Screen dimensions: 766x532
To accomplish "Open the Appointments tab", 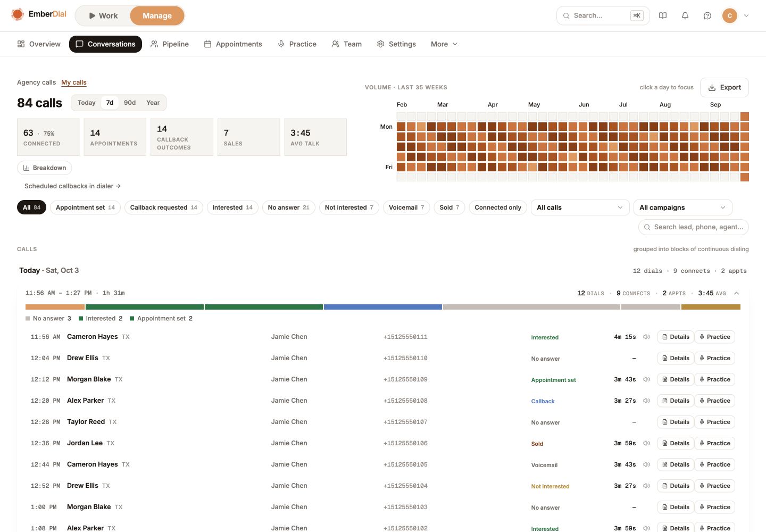I will 233,44.
